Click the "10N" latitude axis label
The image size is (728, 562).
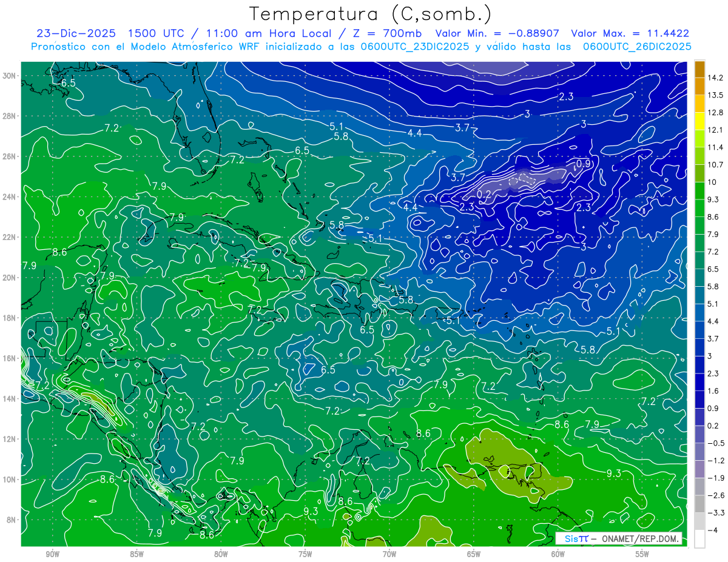(x=10, y=480)
